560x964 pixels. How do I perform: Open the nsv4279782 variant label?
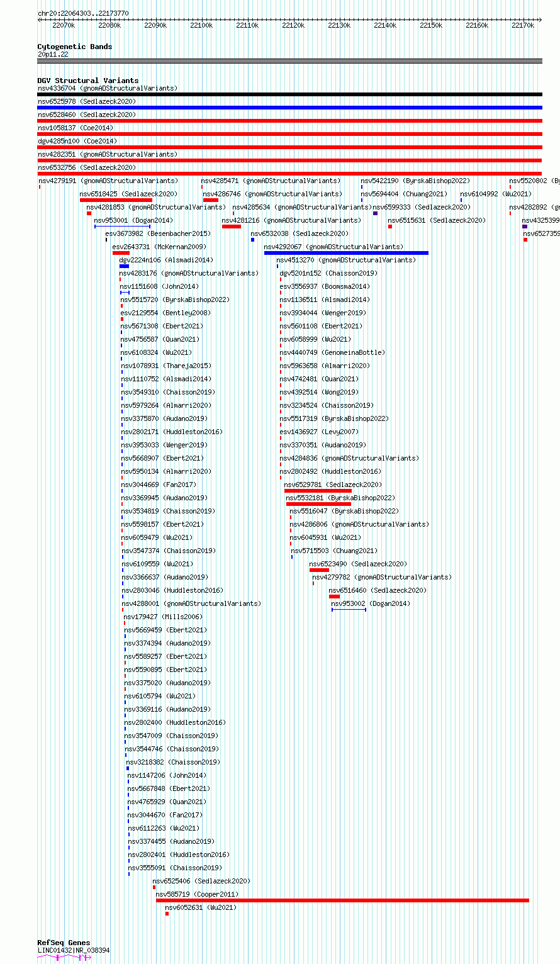[382, 577]
